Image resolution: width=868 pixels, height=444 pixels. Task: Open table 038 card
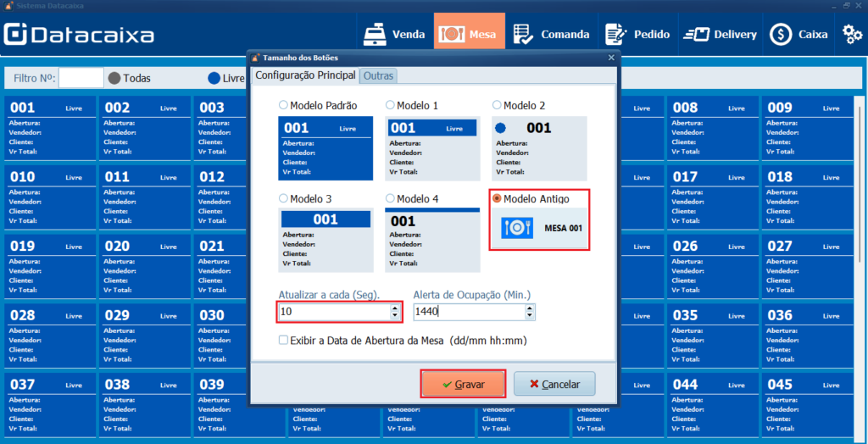coord(145,406)
